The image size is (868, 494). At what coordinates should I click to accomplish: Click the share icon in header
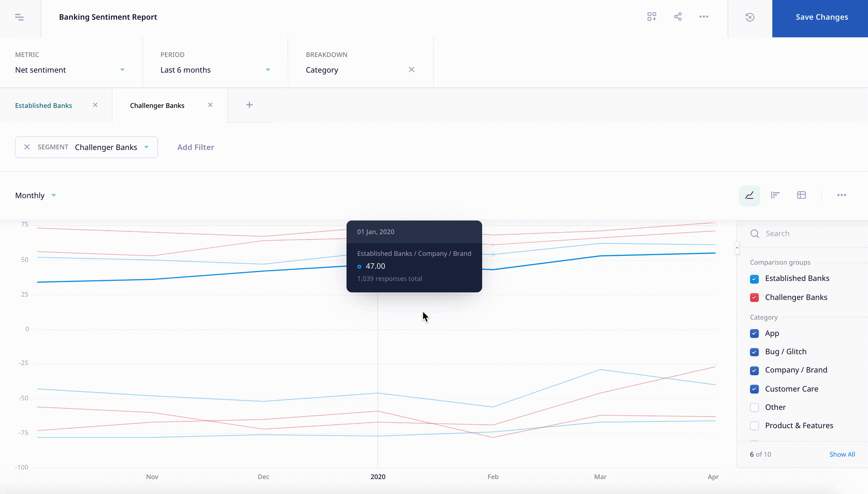(x=678, y=17)
